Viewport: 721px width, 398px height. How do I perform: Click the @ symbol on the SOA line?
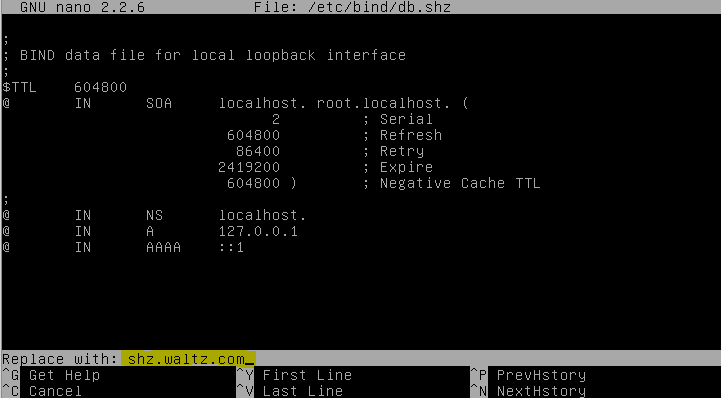coord(6,103)
